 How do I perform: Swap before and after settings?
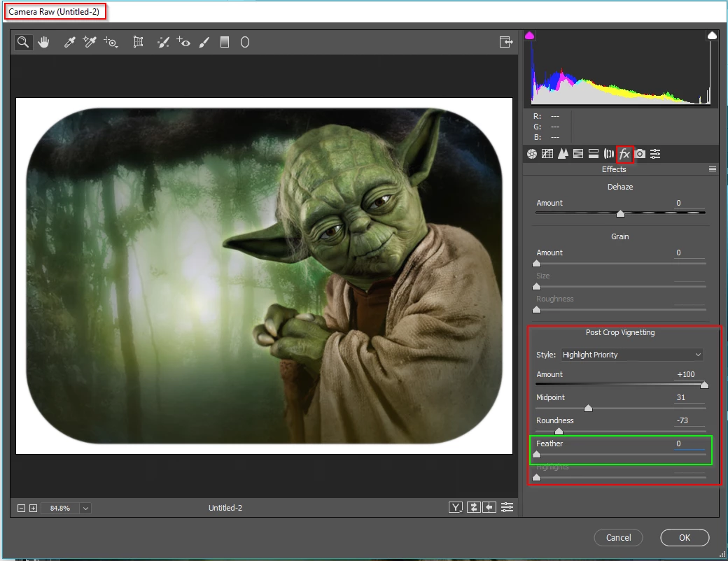[474, 507]
